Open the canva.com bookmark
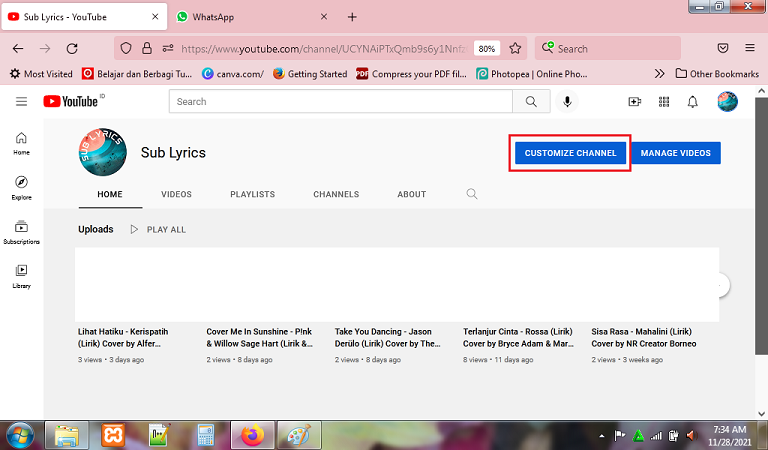 click(x=233, y=73)
